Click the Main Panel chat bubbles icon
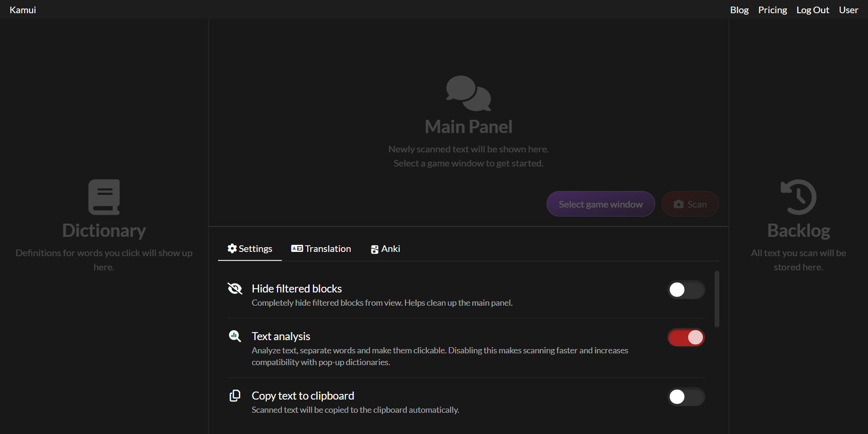 click(468, 93)
